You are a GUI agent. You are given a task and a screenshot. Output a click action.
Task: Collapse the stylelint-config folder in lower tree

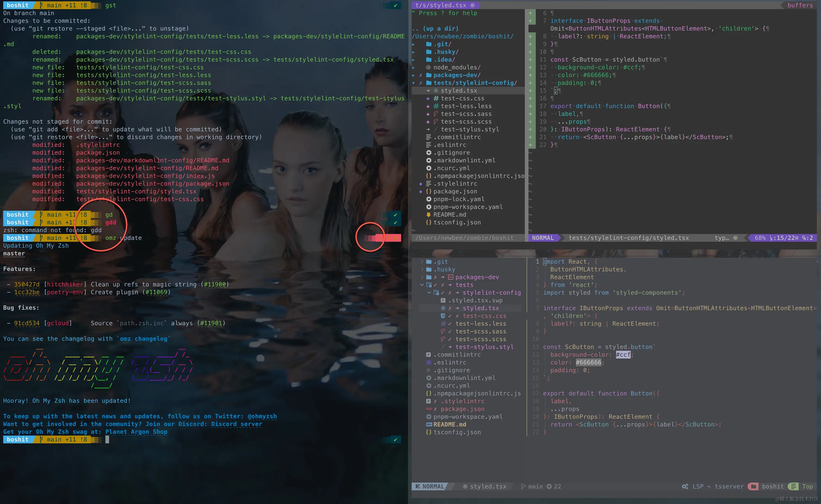point(429,293)
